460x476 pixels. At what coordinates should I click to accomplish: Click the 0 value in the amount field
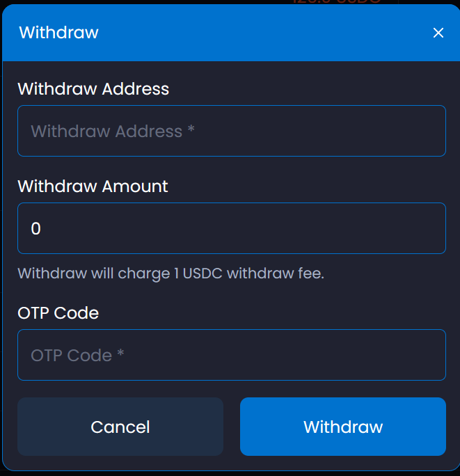[x=36, y=228]
